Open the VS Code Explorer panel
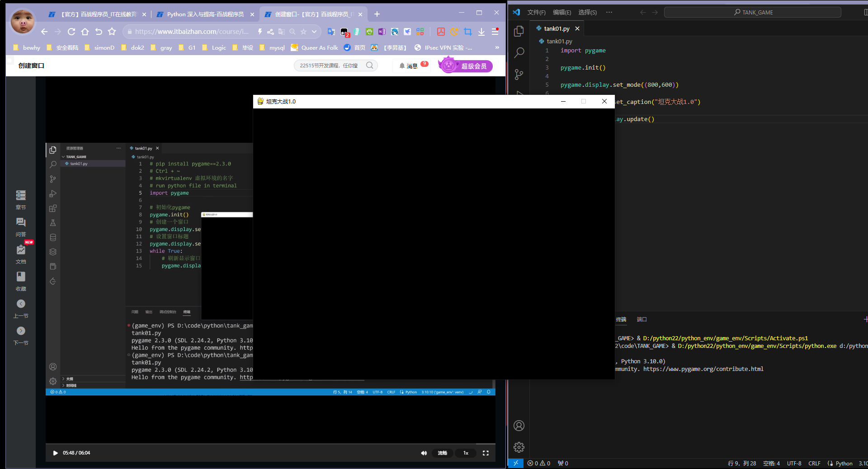The height and width of the screenshot is (469, 868). pos(519,31)
